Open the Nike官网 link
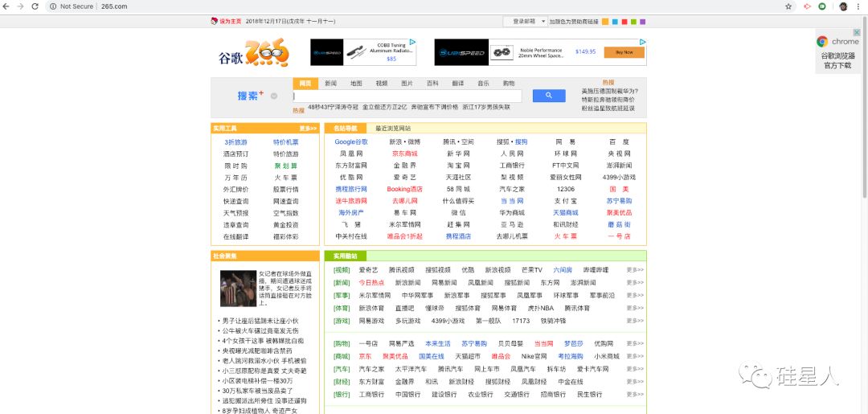The image size is (868, 414). click(x=534, y=356)
